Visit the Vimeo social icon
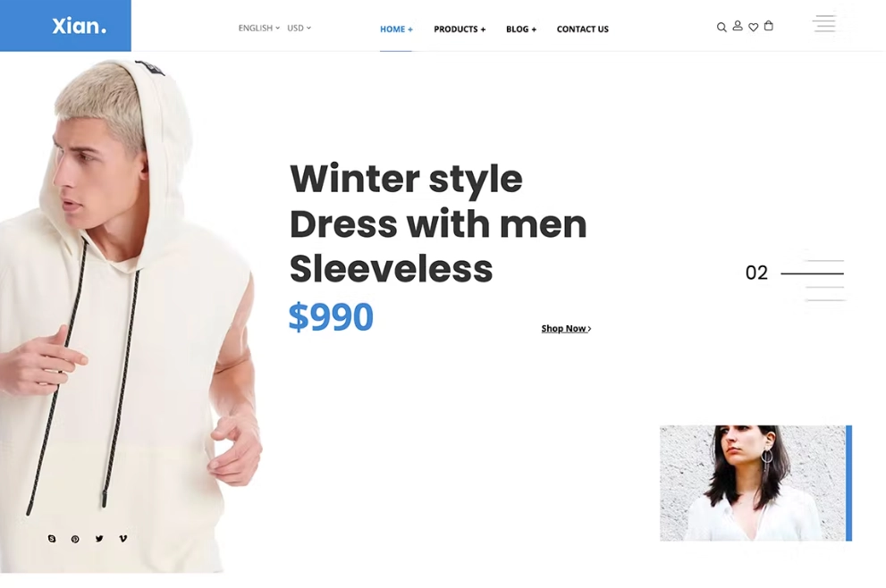Viewport: 886px width, 588px height. click(x=123, y=538)
